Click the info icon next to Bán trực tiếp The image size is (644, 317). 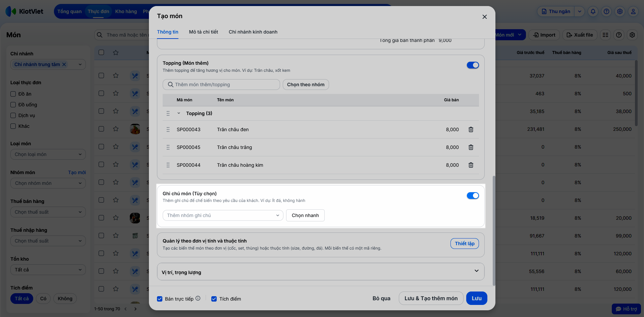(198, 298)
